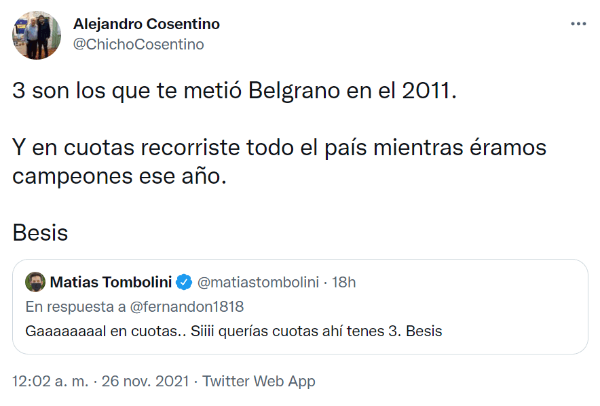The height and width of the screenshot is (406, 600).
Task: Open the Twitter Web App source link
Action: point(261,381)
